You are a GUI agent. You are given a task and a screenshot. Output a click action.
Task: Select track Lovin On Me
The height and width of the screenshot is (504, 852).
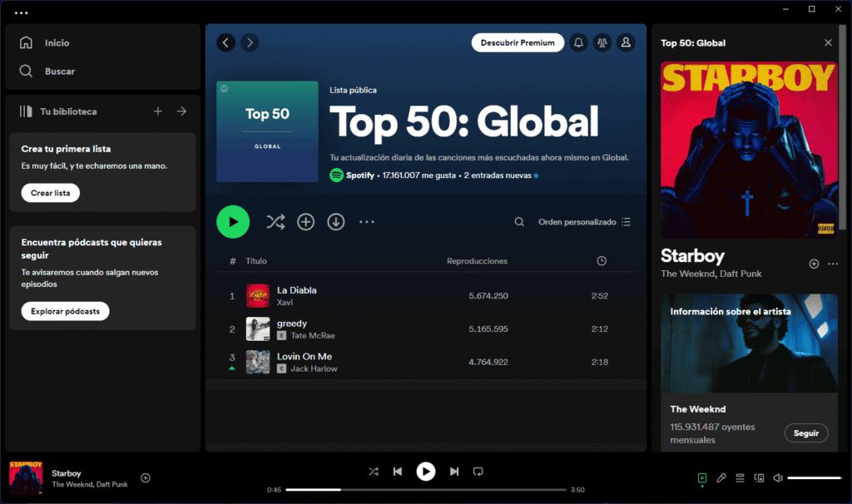pos(305,356)
